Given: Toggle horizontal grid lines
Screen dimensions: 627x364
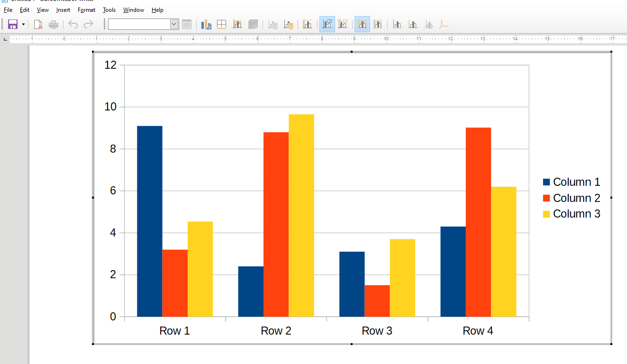Looking at the screenshot, I should (x=362, y=24).
